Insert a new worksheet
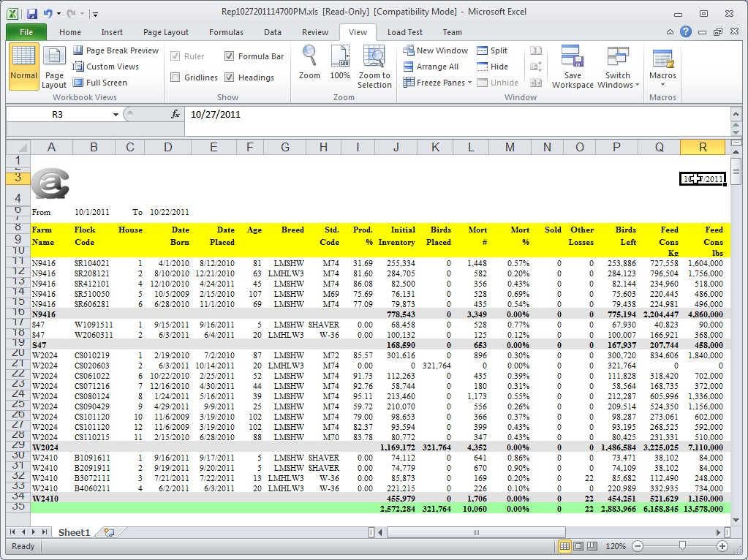Screen dimensions: 748x560 pos(109,532)
